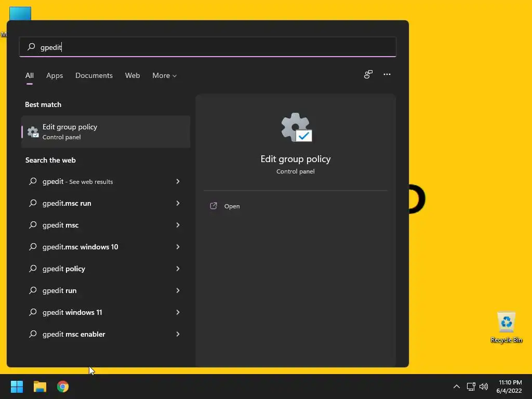
Task: Expand chevron next to 'gpedit policy'
Action: (178, 269)
